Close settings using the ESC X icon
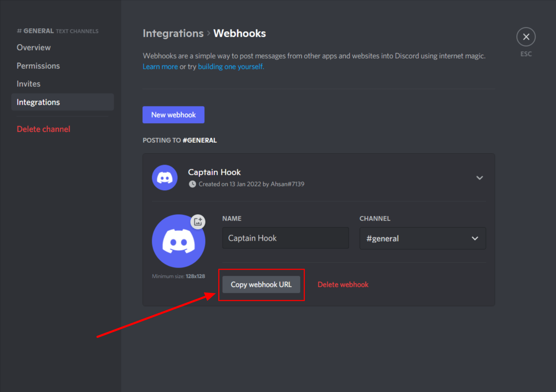Screen dimensions: 556x392 pyautogui.click(x=526, y=37)
